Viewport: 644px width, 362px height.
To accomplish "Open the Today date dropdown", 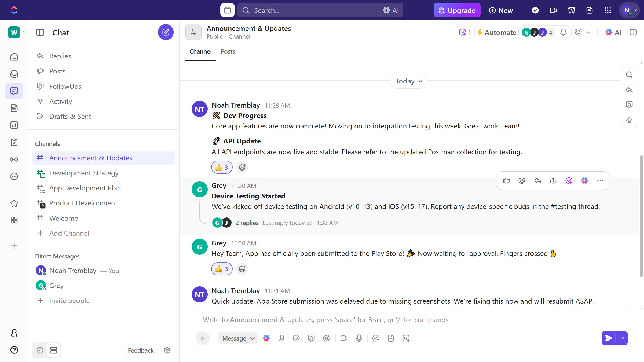I will 408,81.
